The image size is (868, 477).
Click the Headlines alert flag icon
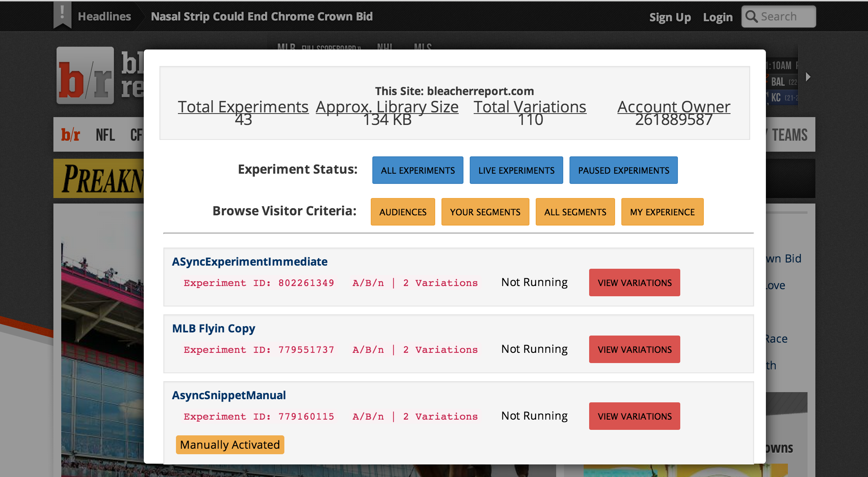click(x=62, y=15)
